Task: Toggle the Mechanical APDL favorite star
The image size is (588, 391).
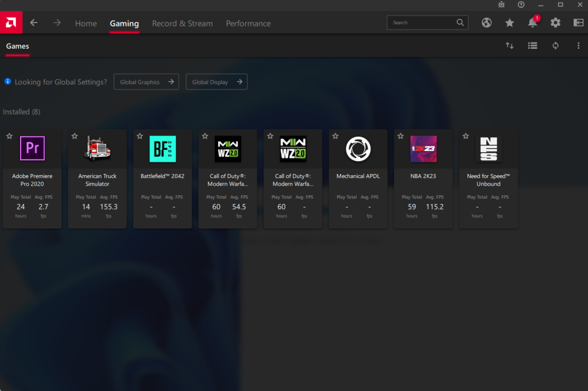Action: click(x=335, y=136)
